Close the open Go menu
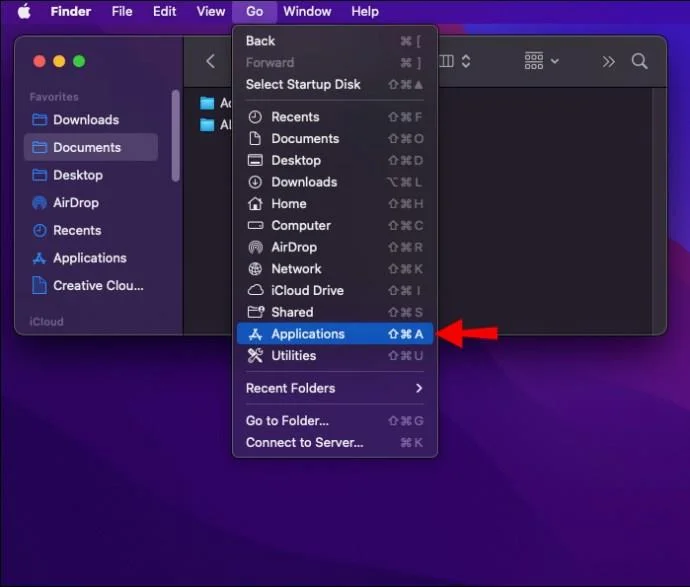Image resolution: width=690 pixels, height=587 pixels. click(x=254, y=11)
